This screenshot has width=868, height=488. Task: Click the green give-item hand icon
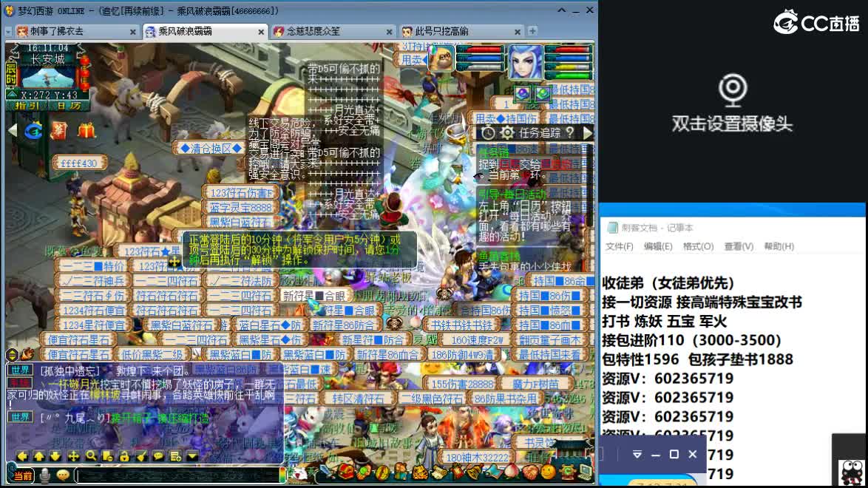[x=365, y=472]
